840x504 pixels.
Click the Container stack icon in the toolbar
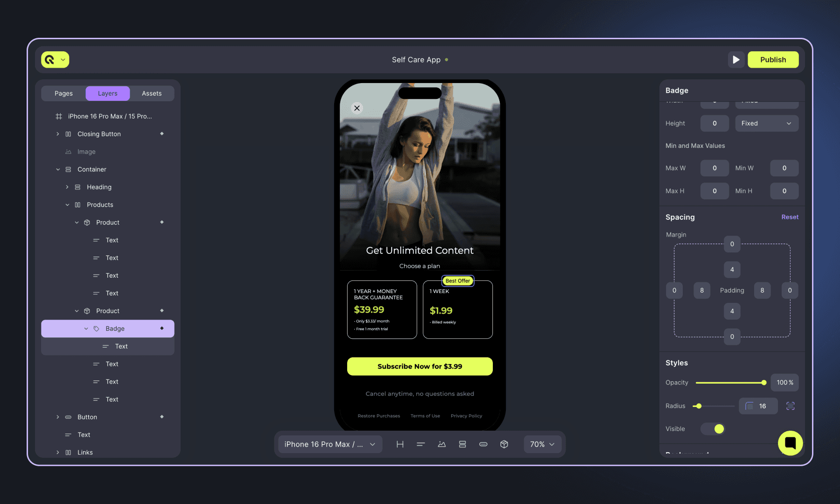pyautogui.click(x=462, y=444)
